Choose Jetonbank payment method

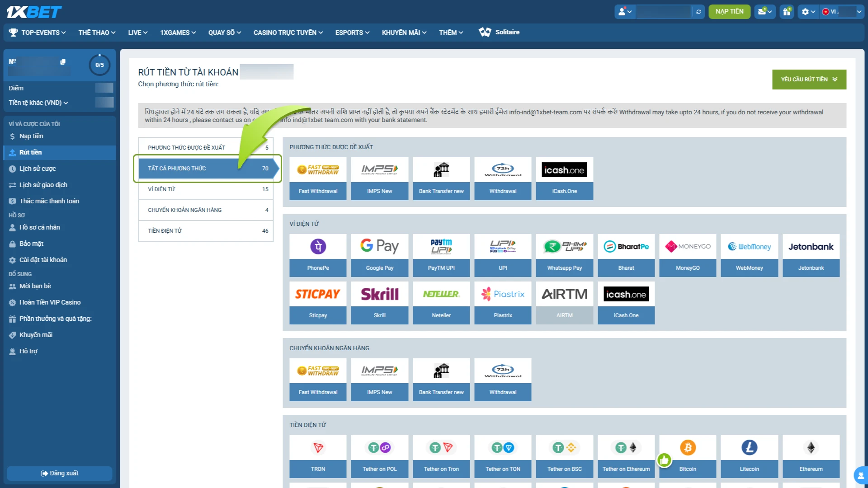click(811, 255)
